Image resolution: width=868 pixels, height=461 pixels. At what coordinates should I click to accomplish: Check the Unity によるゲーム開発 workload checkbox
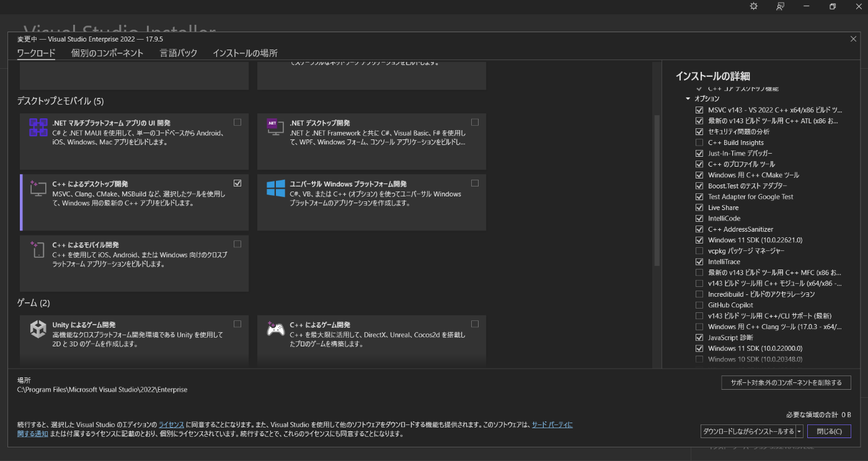point(237,324)
